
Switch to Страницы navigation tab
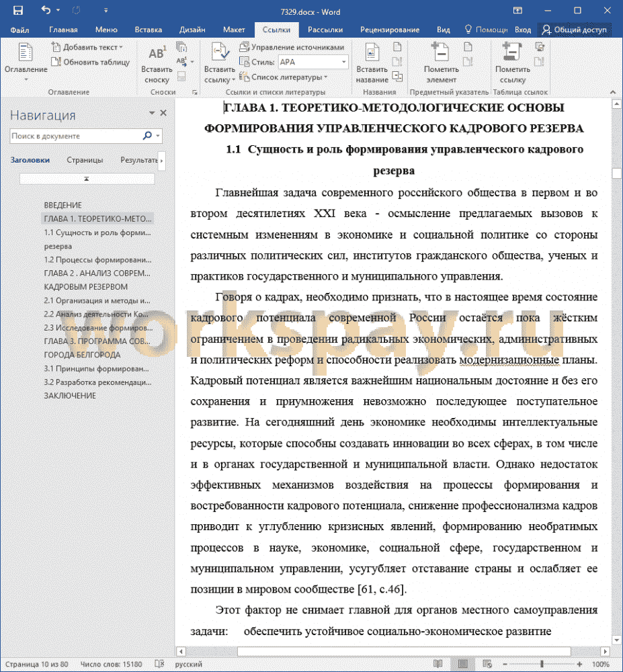(85, 160)
